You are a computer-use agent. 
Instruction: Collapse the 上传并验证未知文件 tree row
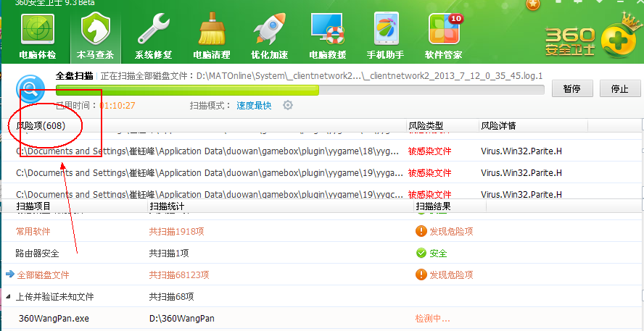point(8,296)
